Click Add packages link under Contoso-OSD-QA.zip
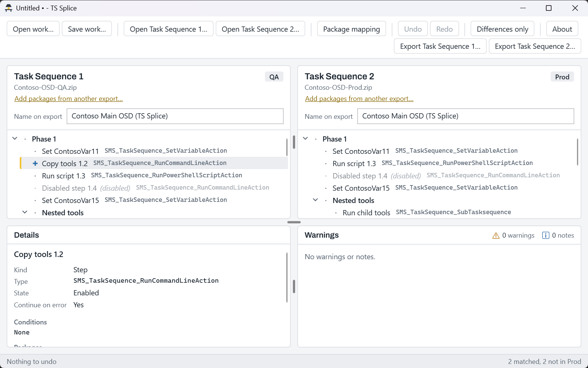 pos(69,99)
